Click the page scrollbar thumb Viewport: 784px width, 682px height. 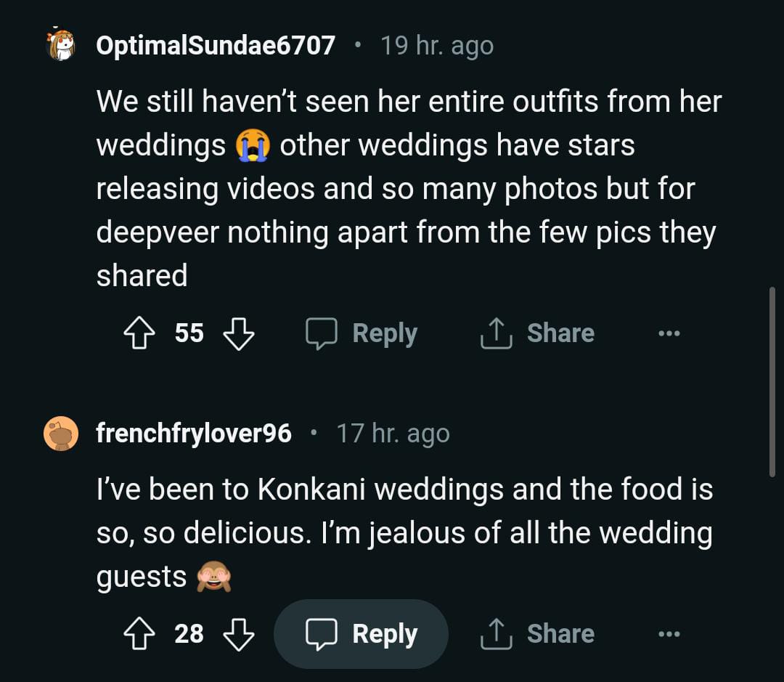click(772, 381)
